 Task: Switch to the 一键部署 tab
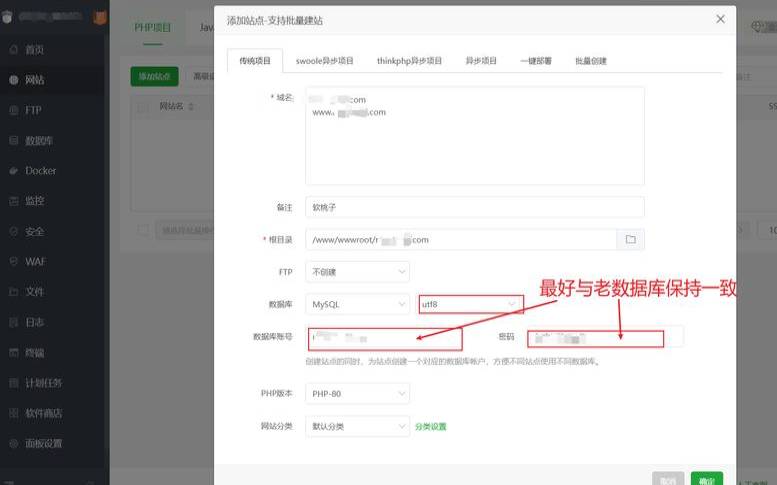coord(535,61)
